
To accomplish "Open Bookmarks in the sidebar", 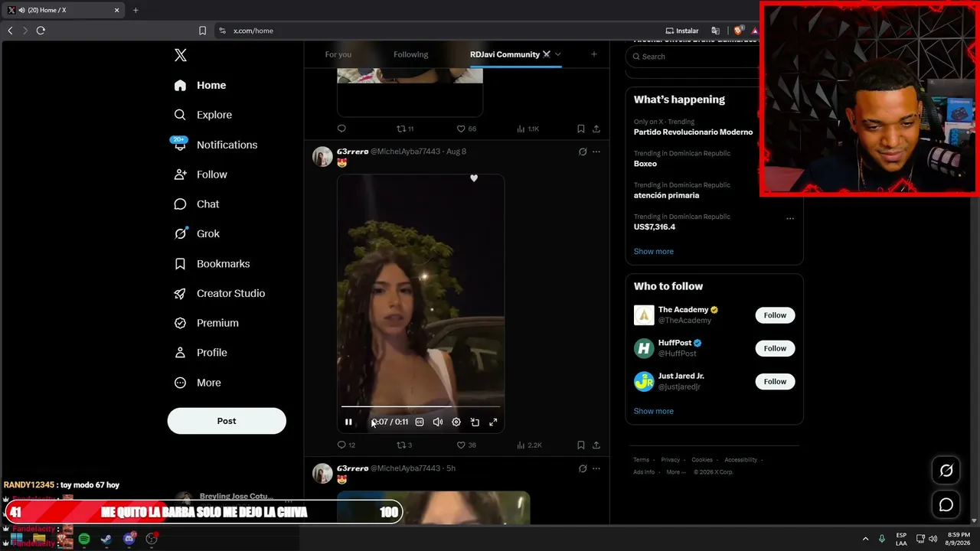I will click(212, 264).
